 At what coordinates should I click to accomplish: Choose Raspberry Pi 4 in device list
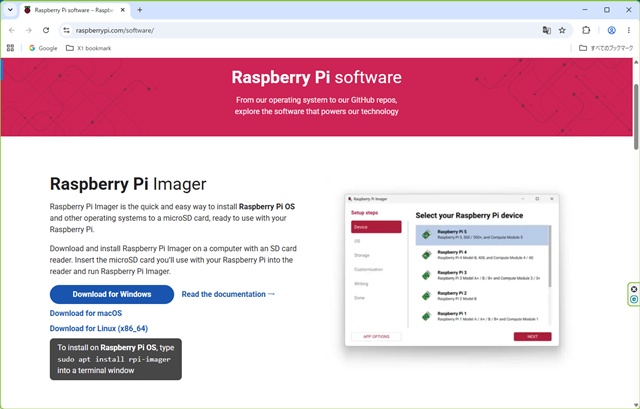click(482, 255)
